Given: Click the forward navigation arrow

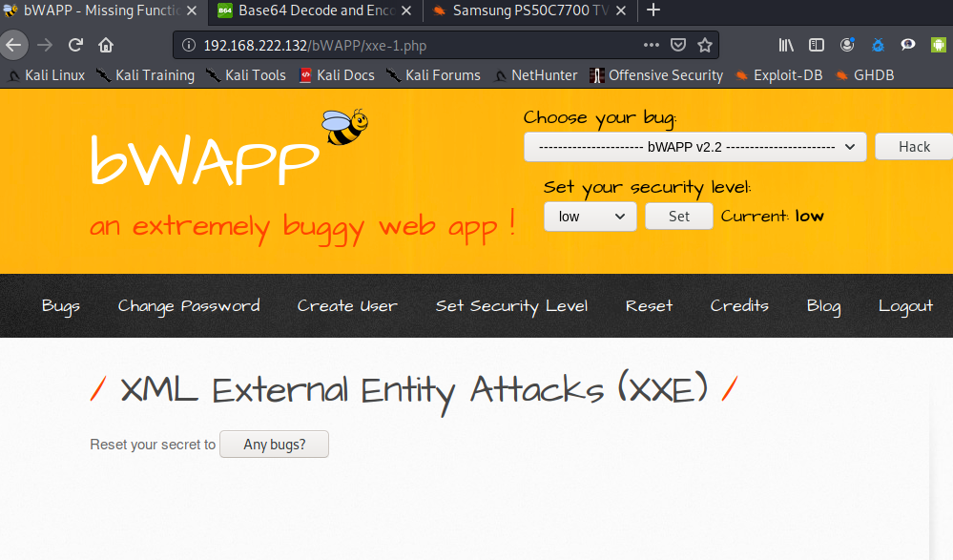Looking at the screenshot, I should (x=45, y=45).
